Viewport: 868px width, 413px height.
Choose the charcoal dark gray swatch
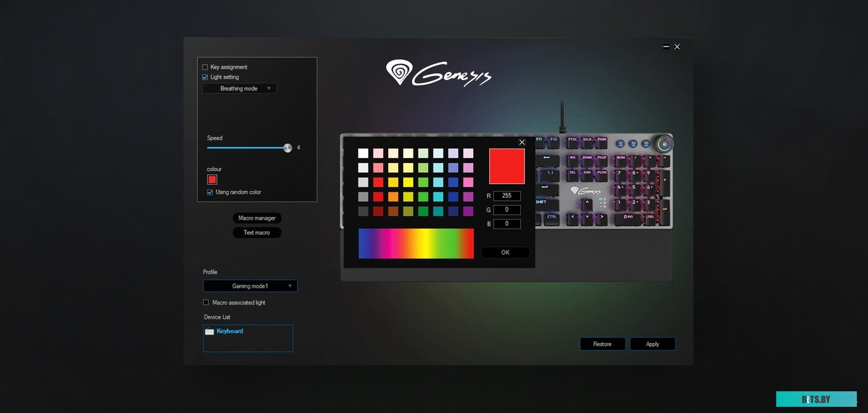pyautogui.click(x=363, y=211)
